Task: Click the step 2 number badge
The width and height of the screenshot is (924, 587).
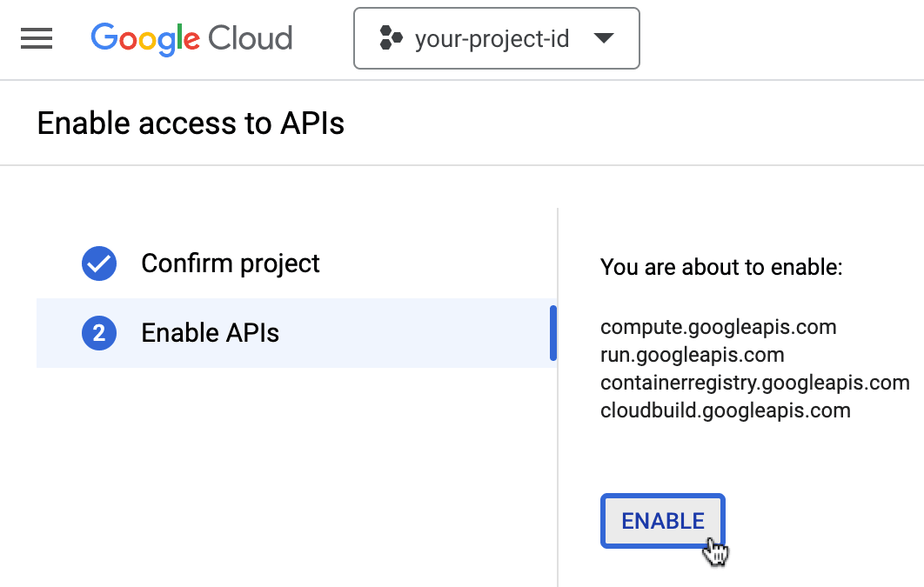Action: tap(99, 333)
